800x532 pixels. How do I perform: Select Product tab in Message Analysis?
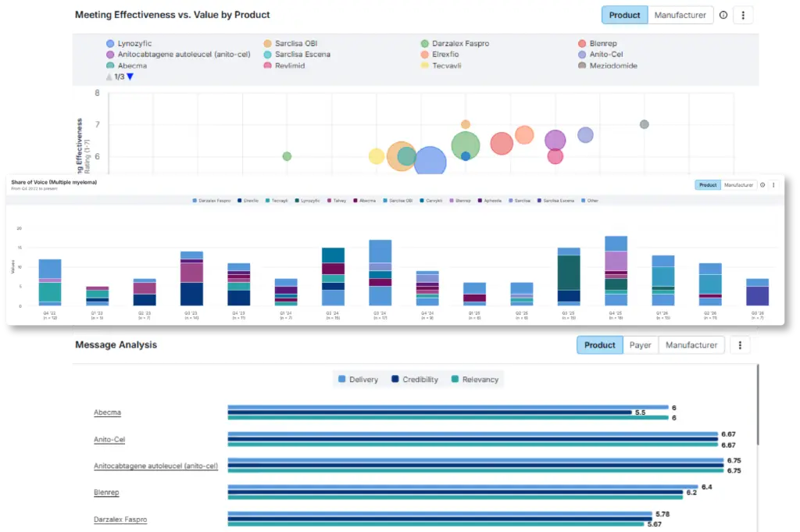coord(599,345)
